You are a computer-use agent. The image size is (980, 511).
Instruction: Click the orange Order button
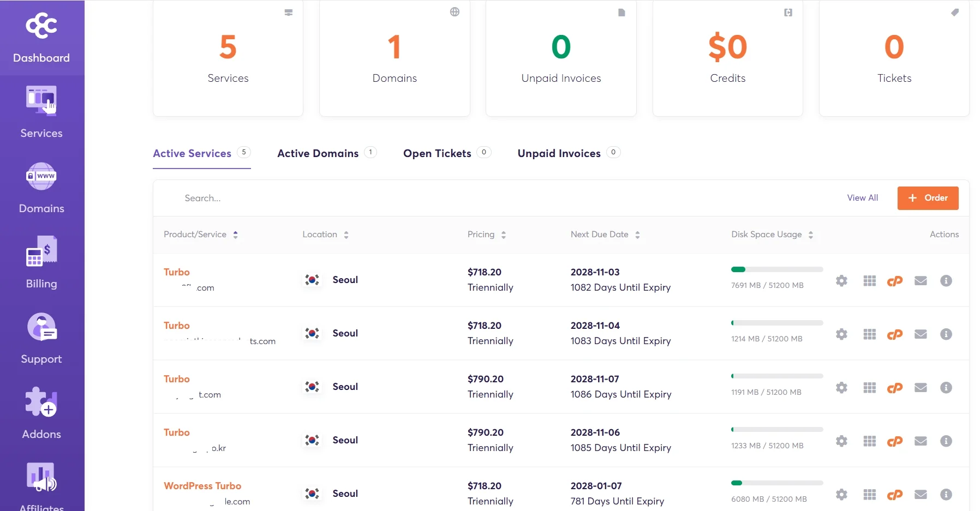(x=928, y=198)
